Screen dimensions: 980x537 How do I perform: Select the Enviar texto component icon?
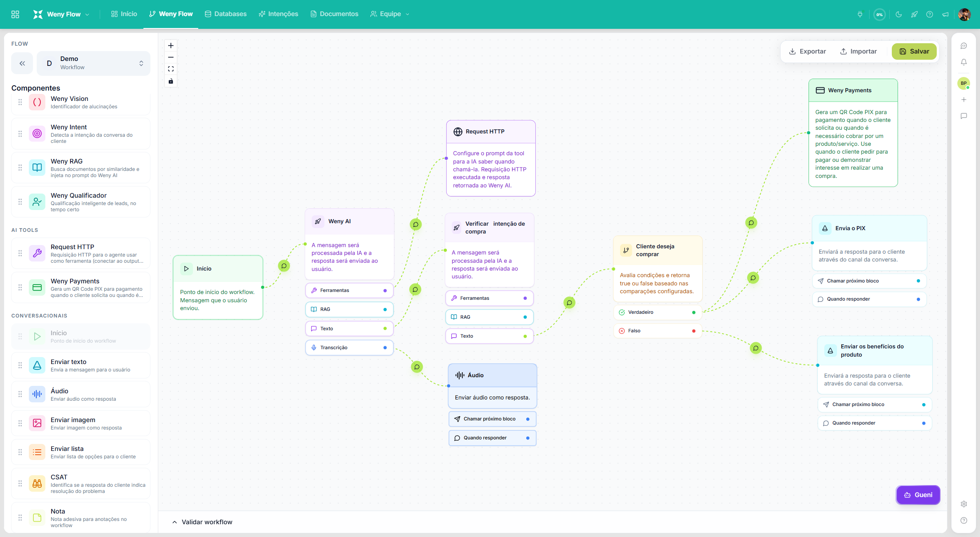37,365
